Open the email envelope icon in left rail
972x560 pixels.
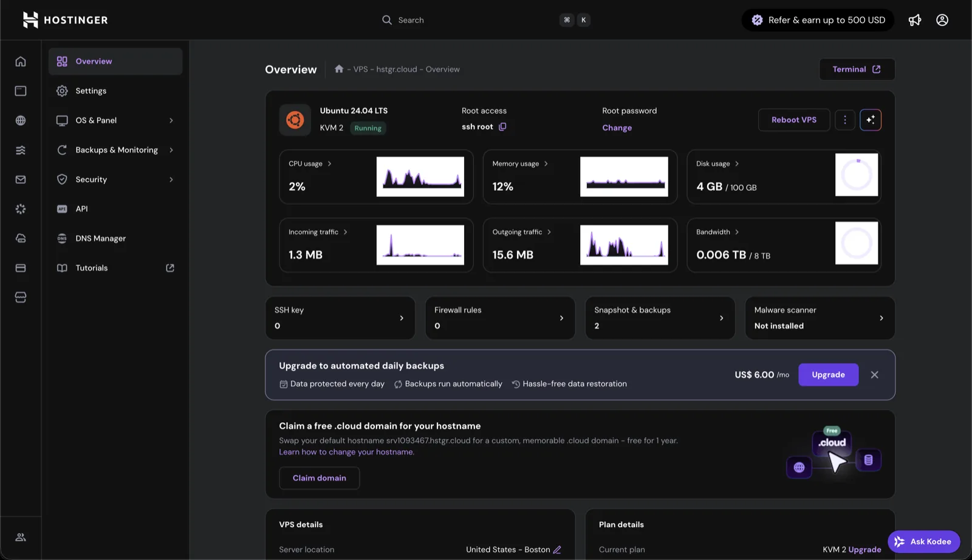(21, 179)
